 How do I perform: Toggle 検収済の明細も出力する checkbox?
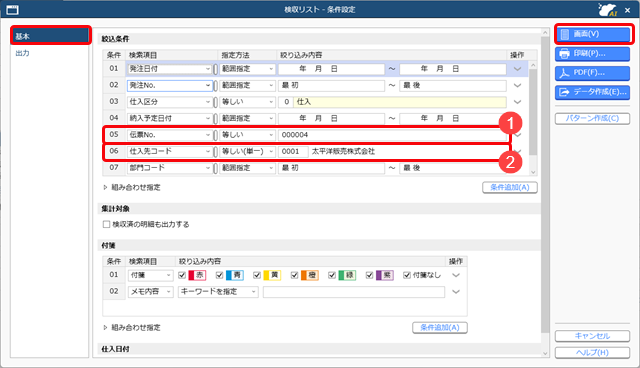107,224
